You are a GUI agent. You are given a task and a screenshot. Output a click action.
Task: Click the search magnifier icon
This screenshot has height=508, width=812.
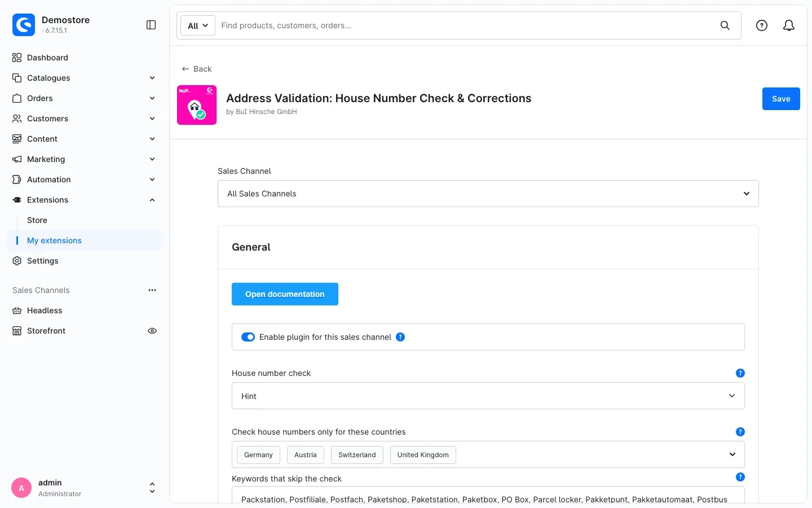(725, 25)
